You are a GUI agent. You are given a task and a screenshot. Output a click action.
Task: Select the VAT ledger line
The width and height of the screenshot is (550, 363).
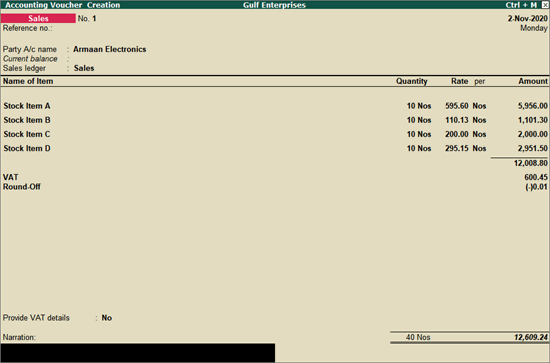pos(275,177)
